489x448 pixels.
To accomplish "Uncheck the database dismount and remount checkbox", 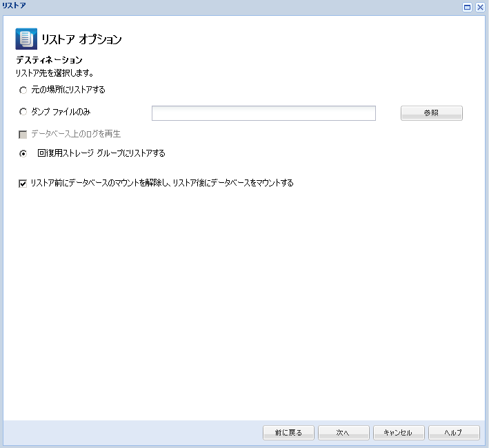I will tap(23, 183).
